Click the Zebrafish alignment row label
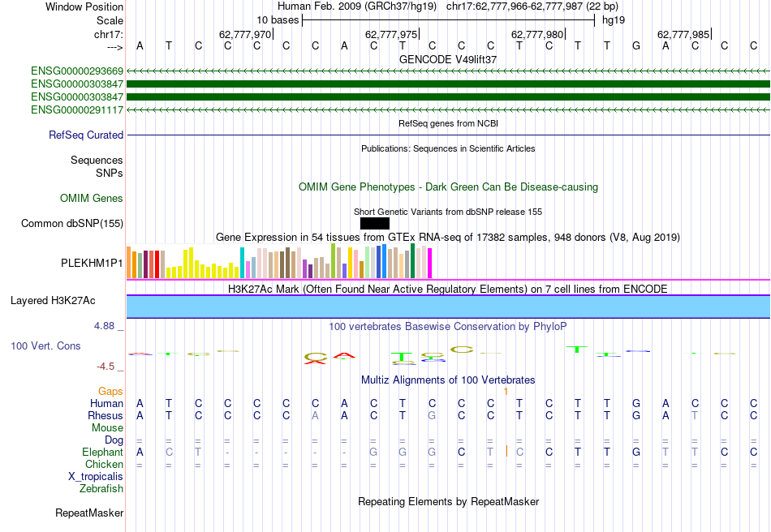Screen dimensions: 771x532 [x=101, y=489]
